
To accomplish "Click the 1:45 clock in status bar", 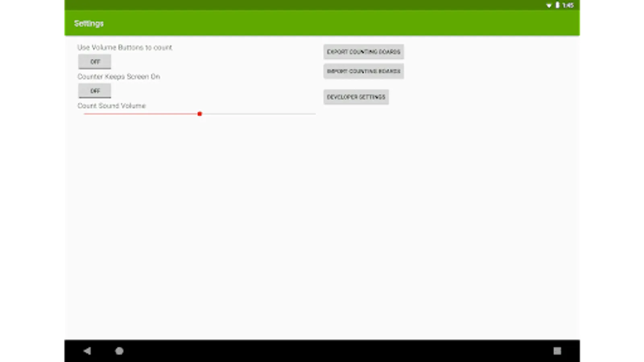I will click(x=568, y=5).
